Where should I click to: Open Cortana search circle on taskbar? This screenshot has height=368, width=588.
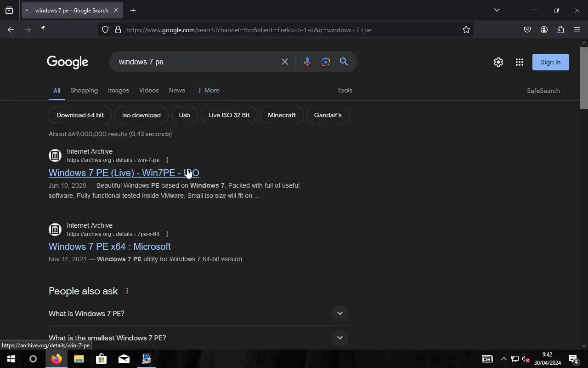[x=33, y=359]
